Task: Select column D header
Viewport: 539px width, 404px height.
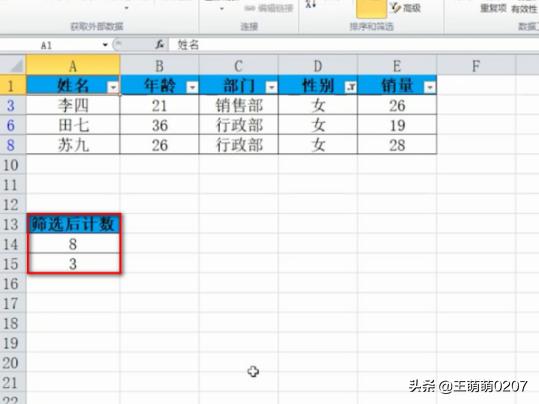Action: pyautogui.click(x=318, y=65)
